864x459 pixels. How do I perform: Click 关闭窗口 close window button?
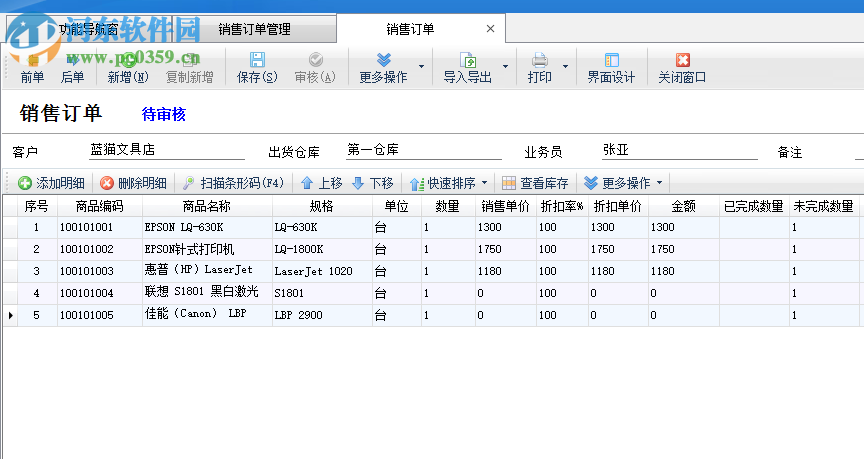(682, 68)
